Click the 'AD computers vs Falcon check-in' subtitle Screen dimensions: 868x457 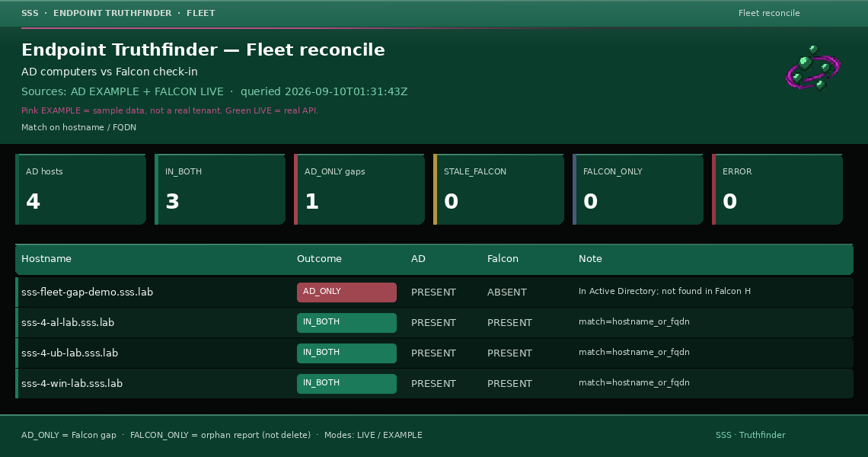tap(110, 72)
